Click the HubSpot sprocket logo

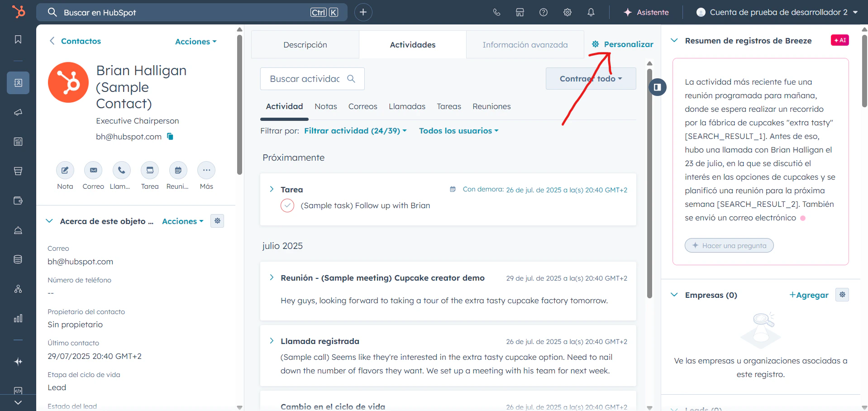[x=19, y=12]
